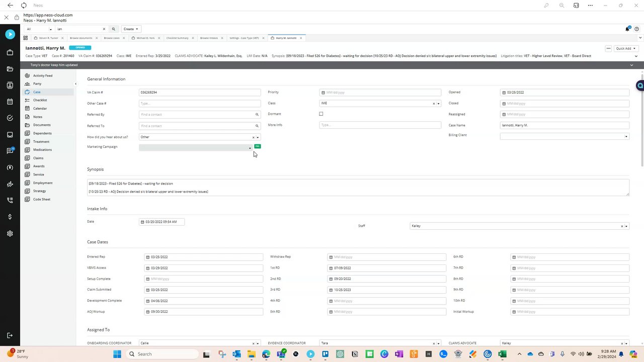This screenshot has height=362, width=644.
Task: Clear the search text with X icon
Action: pos(104,29)
